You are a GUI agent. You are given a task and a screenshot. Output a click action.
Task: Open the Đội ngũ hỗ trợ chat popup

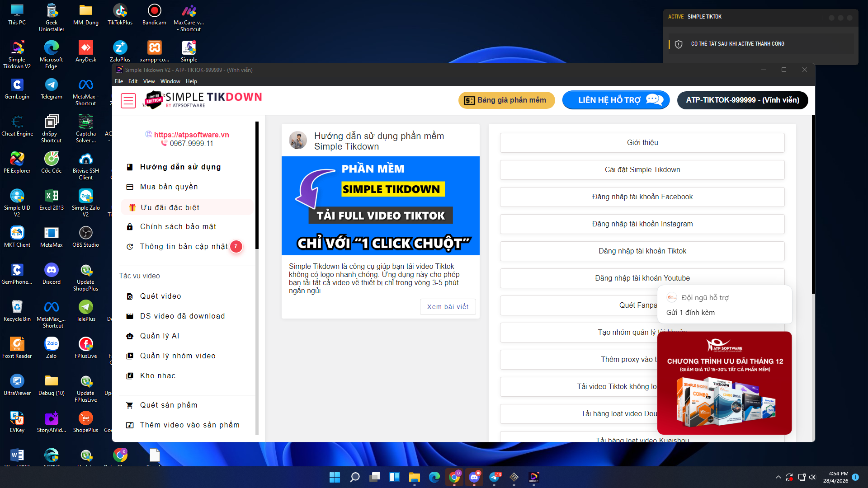click(x=724, y=305)
